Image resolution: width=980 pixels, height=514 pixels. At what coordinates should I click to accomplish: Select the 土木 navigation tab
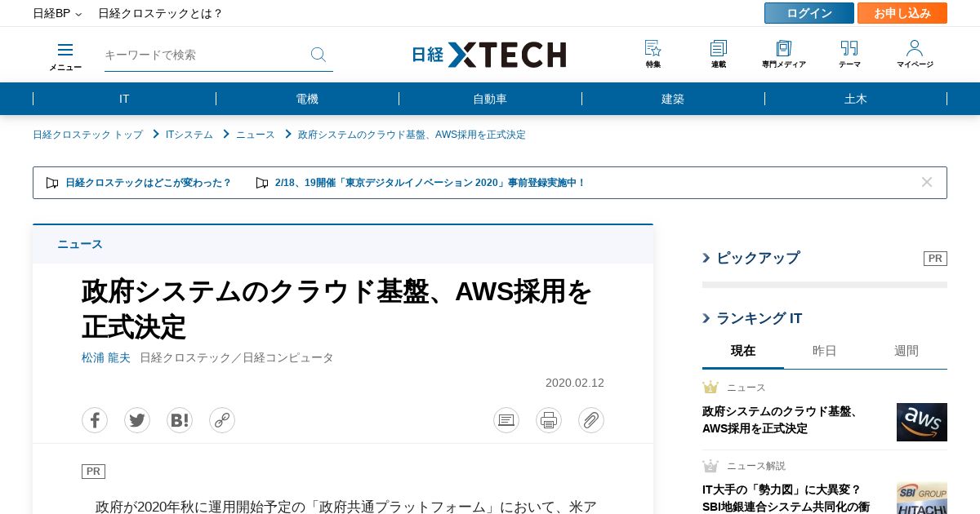click(856, 99)
